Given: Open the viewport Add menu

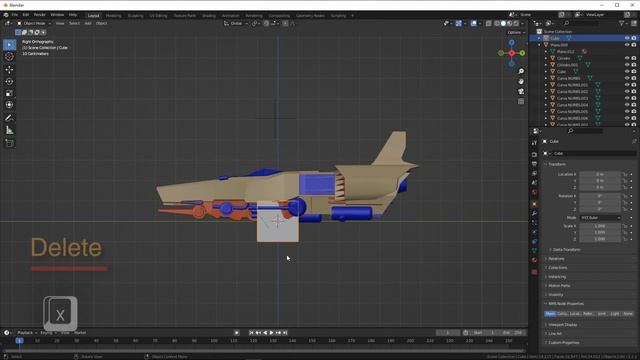Looking at the screenshot, I should click(88, 24).
